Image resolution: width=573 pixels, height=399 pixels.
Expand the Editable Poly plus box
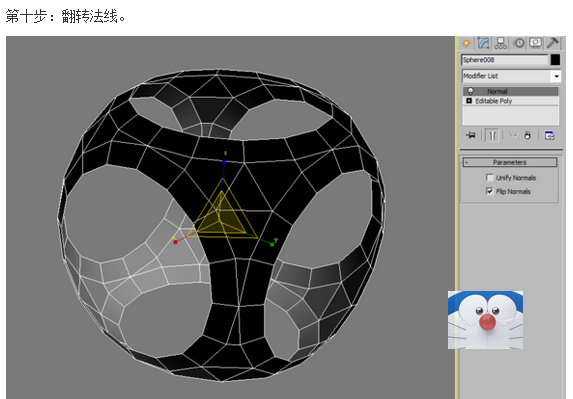(x=469, y=100)
